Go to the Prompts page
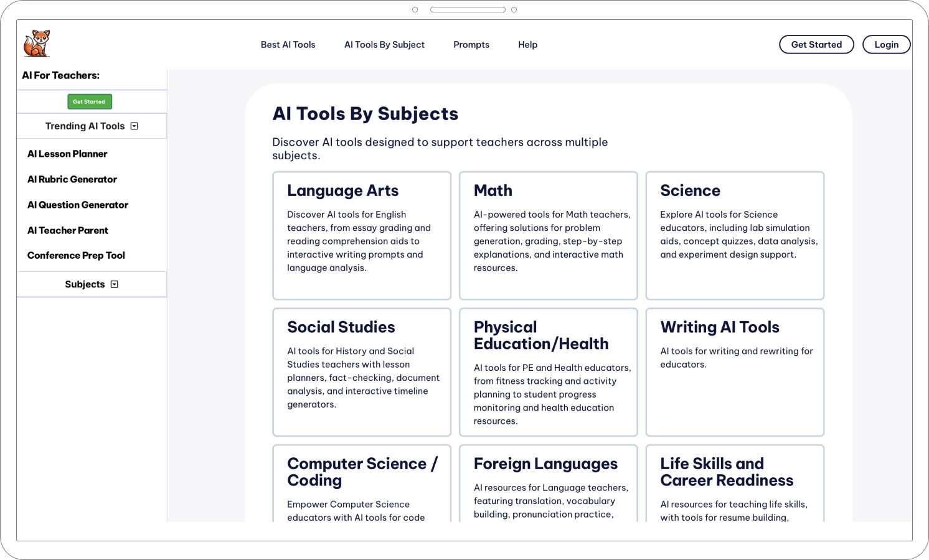 [471, 45]
